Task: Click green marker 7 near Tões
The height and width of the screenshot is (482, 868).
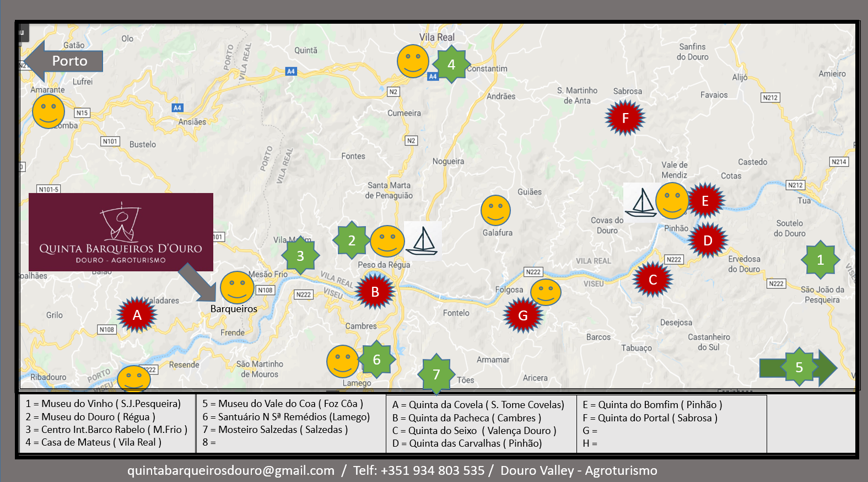Action: click(436, 374)
